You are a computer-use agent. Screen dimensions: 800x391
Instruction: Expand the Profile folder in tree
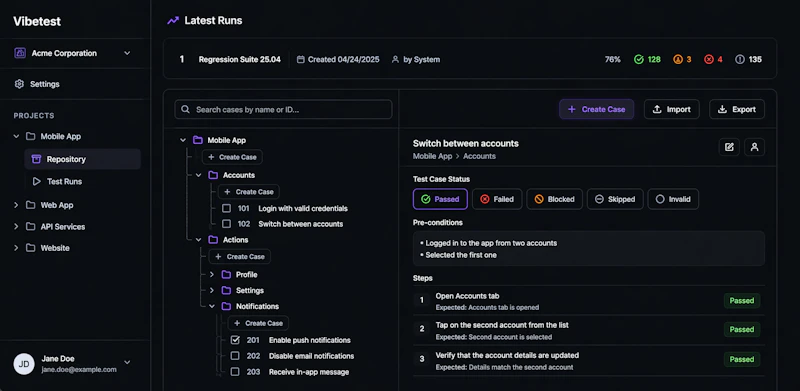click(x=212, y=275)
